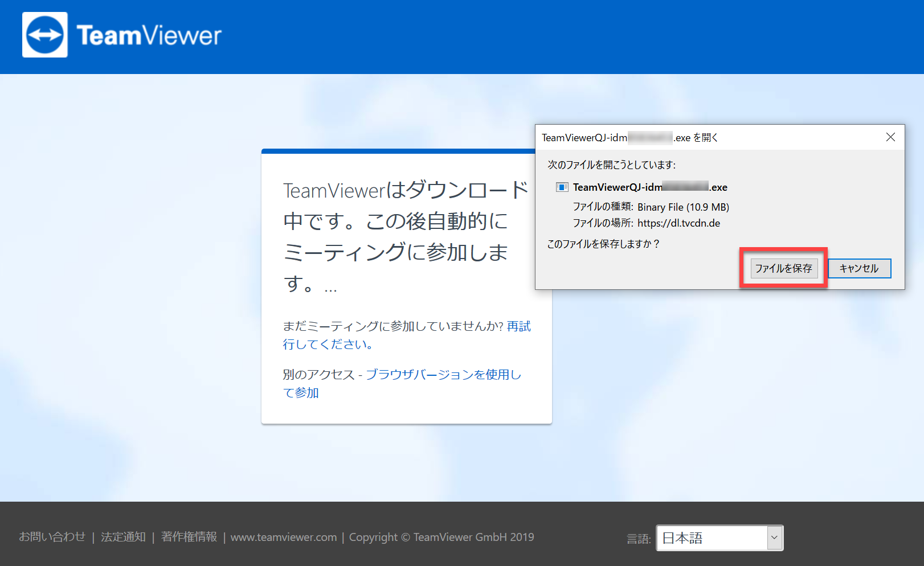Click the dialog title bar text

(x=629, y=138)
